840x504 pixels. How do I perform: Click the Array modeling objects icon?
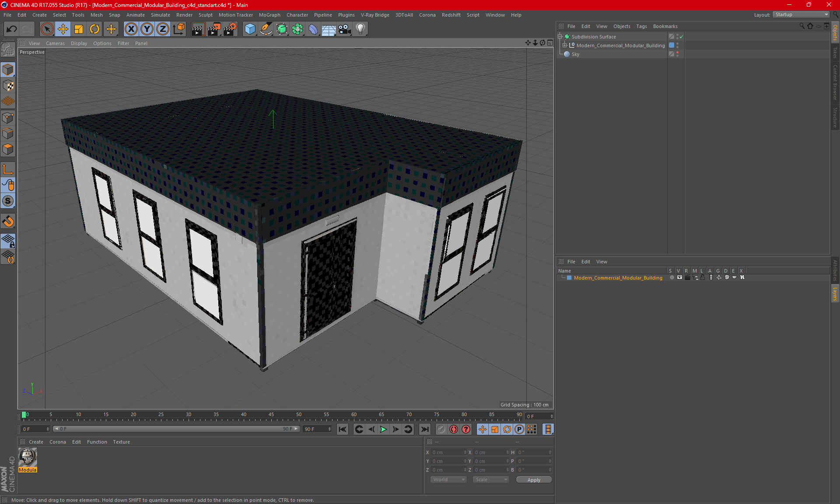coord(297,29)
